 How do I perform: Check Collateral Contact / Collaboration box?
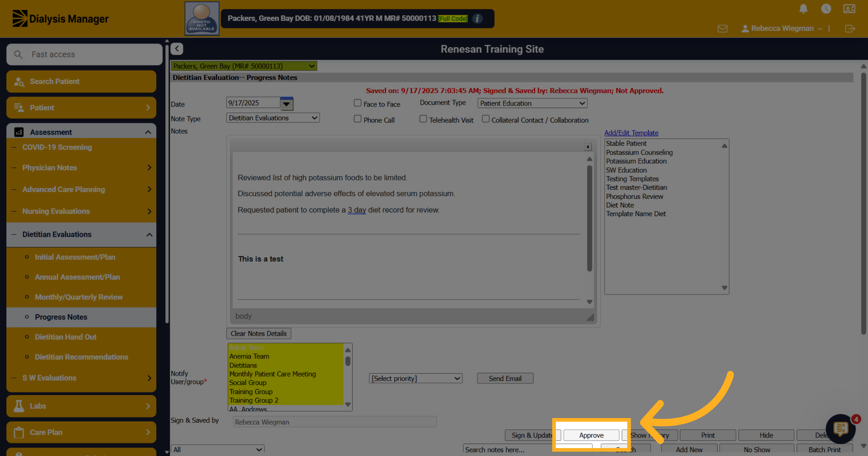(x=485, y=119)
